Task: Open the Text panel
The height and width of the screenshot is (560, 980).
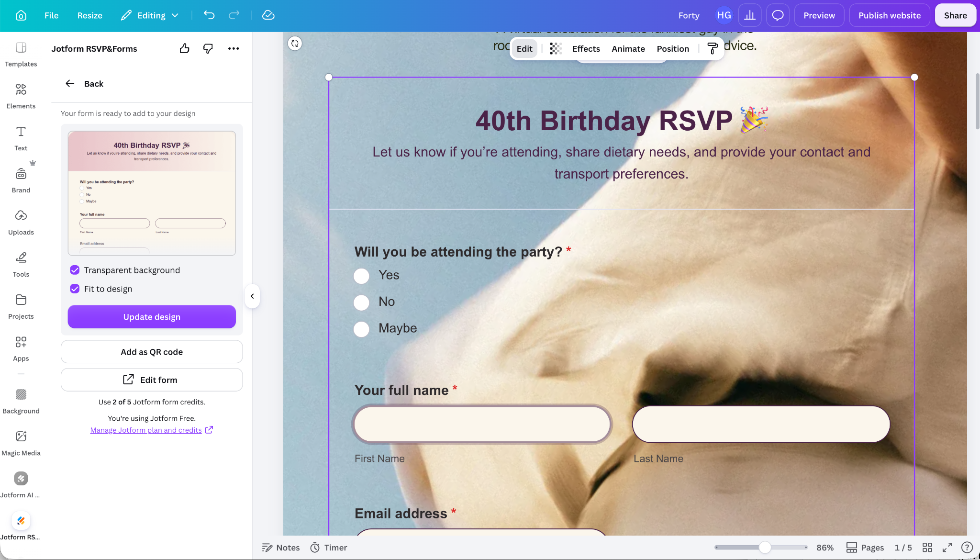Action: (21, 138)
